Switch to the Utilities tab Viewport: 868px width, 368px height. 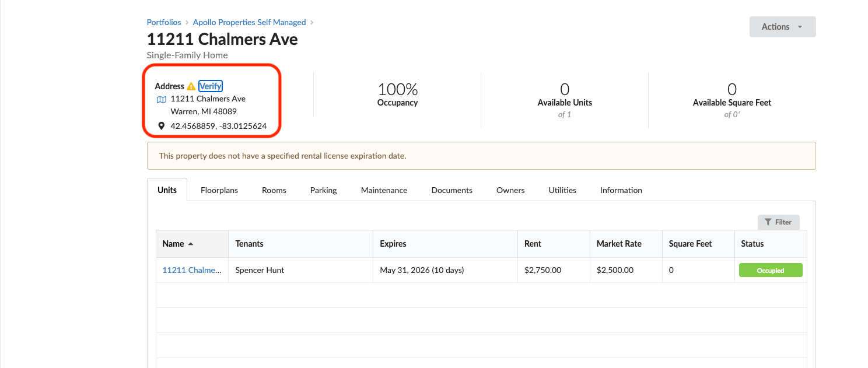click(562, 190)
